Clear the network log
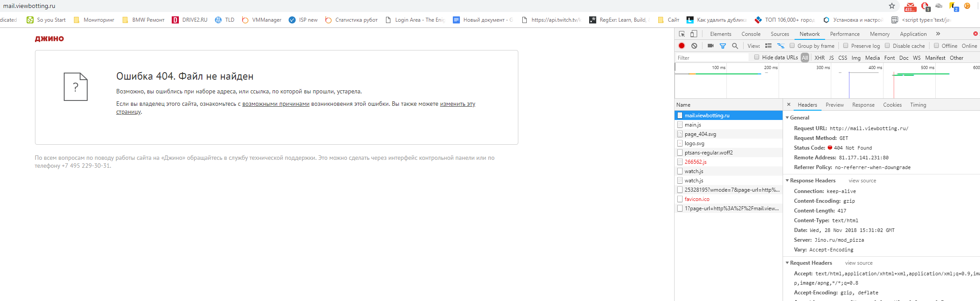 [x=694, y=46]
